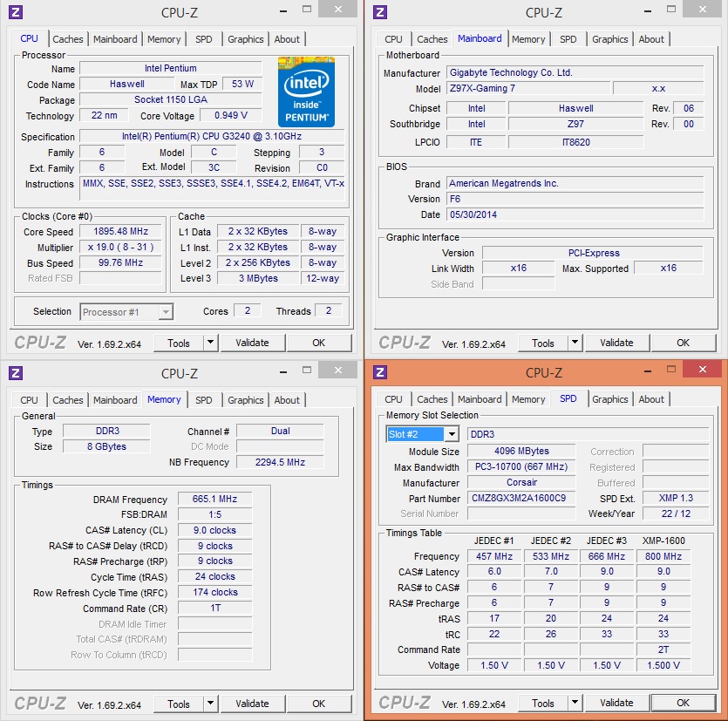Viewport: 728px width, 721px height.
Task: Click Tools button in Mainboard window
Action: [543, 343]
